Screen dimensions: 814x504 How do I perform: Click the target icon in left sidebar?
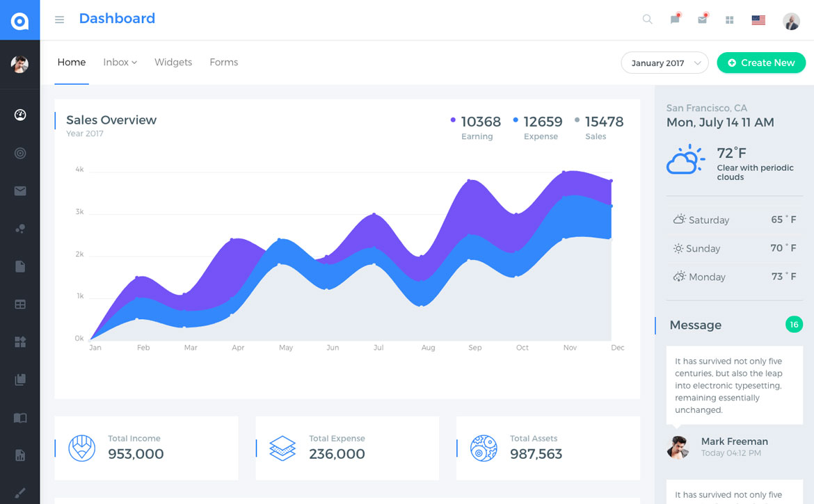(x=20, y=153)
